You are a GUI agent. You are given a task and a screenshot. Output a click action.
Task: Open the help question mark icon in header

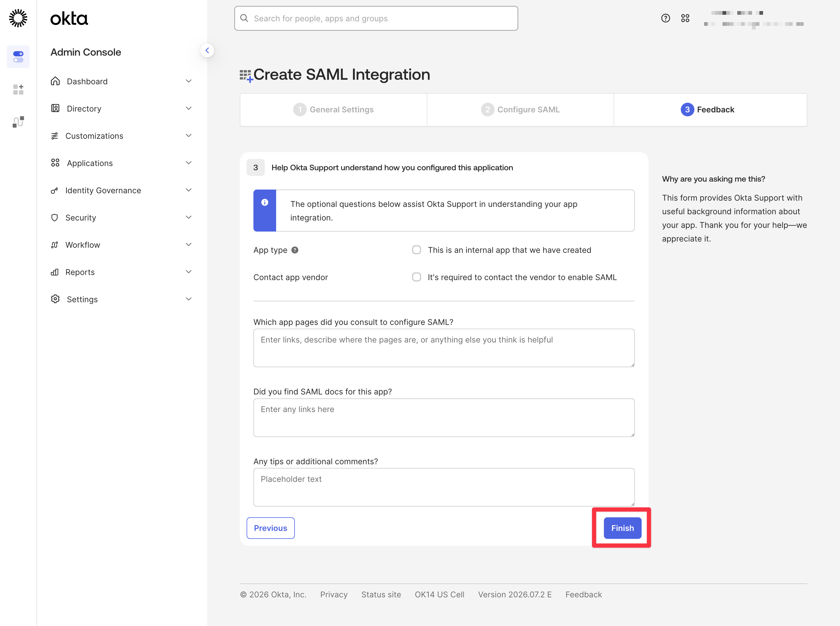[666, 18]
